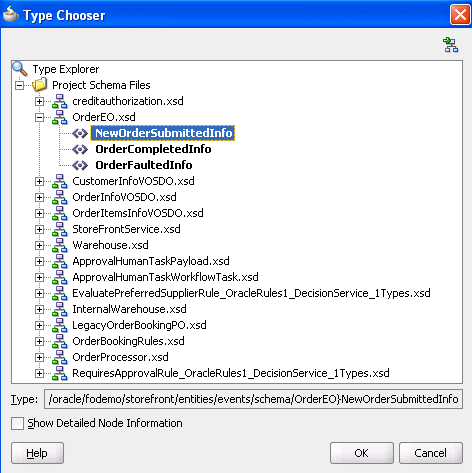Enable Show Detailed Node Information checkbox

pyautogui.click(x=17, y=423)
